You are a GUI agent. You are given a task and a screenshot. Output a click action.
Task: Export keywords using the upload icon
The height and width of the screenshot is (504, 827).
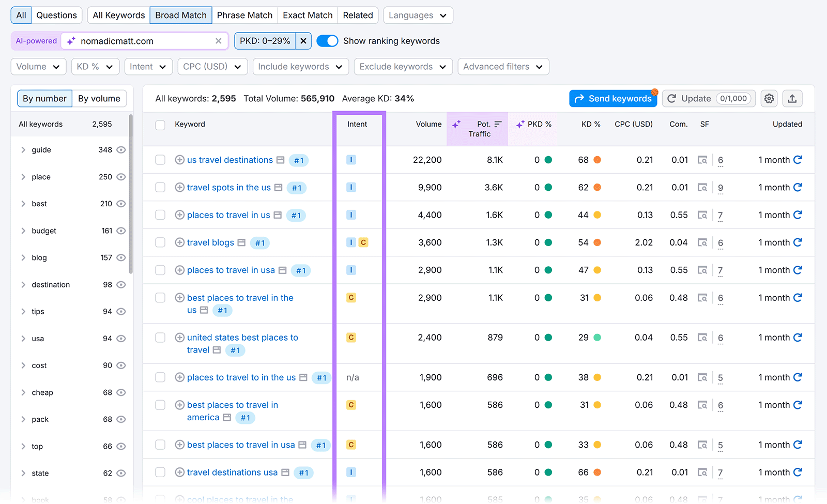click(x=792, y=98)
